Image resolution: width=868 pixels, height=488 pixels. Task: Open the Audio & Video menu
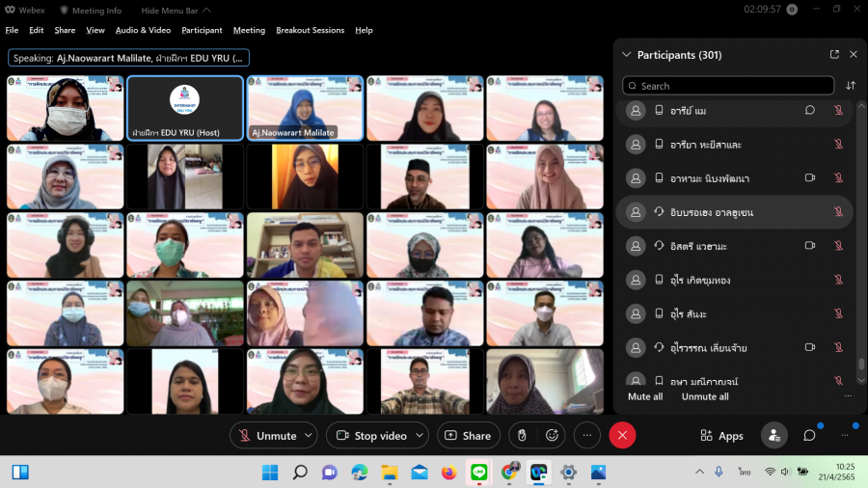click(143, 30)
